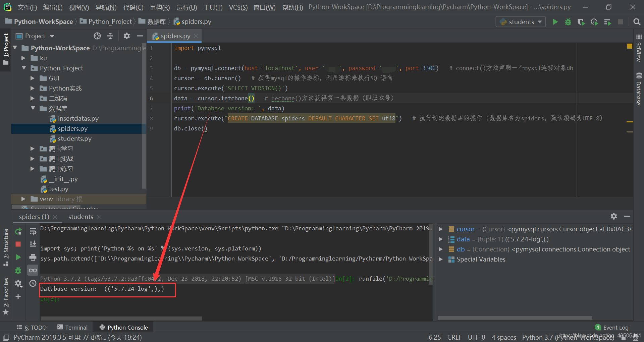Screen dimensions: 644x342
Task: Click the PyCharm update notification text
Action: click(x=77, y=337)
